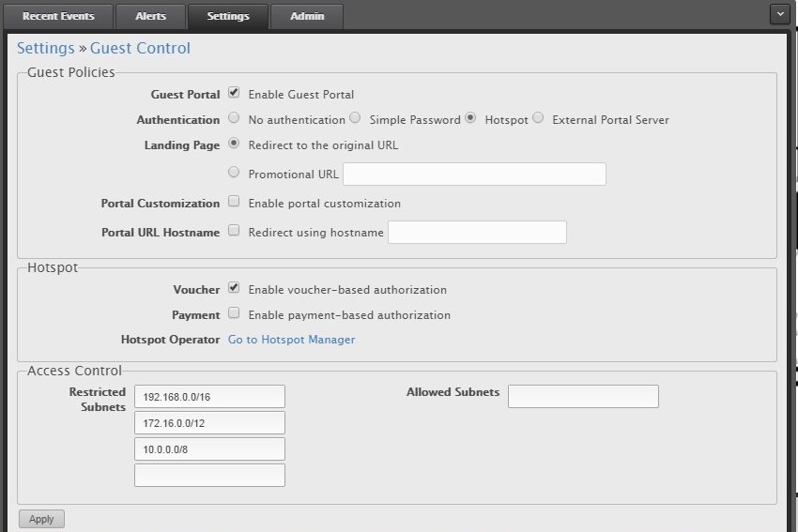
Task: Select Promotional URL radio button
Action: click(234, 173)
